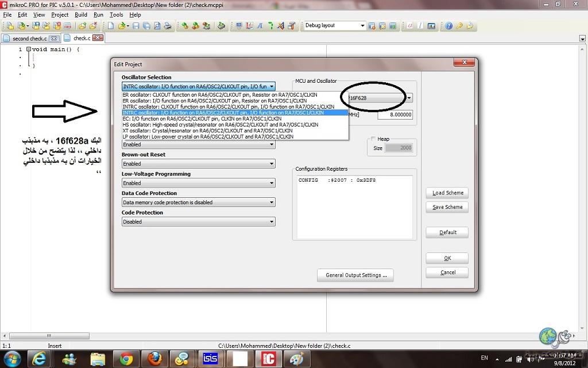Screen dimensions: 588x368
Task: Select the EC: I/O function option
Action: click(235, 118)
